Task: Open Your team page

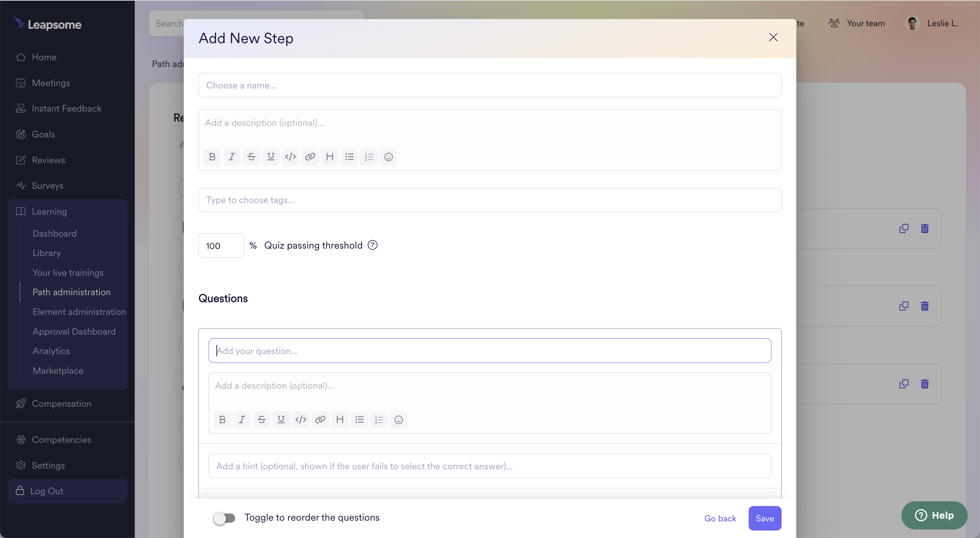Action: coord(856,23)
